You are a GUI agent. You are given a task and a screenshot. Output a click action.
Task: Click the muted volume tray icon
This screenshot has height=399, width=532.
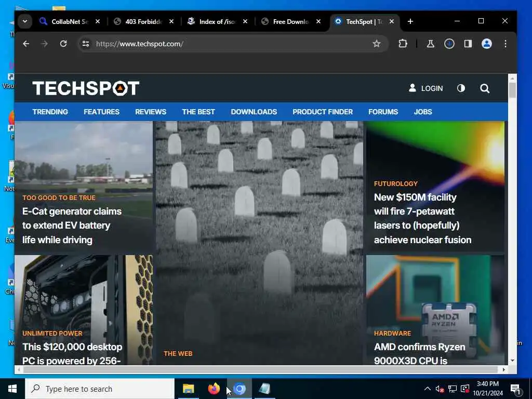point(440,389)
